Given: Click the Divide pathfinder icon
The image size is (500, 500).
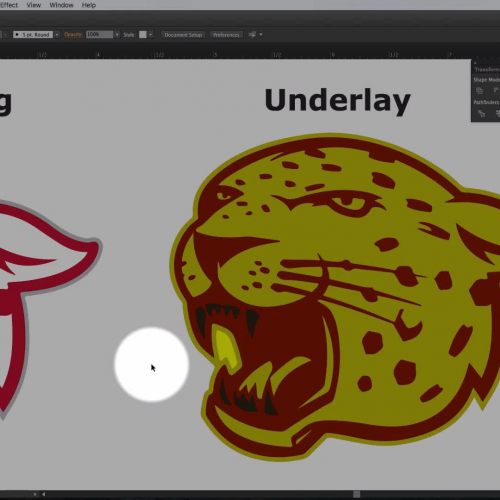Looking at the screenshot, I should [481, 113].
